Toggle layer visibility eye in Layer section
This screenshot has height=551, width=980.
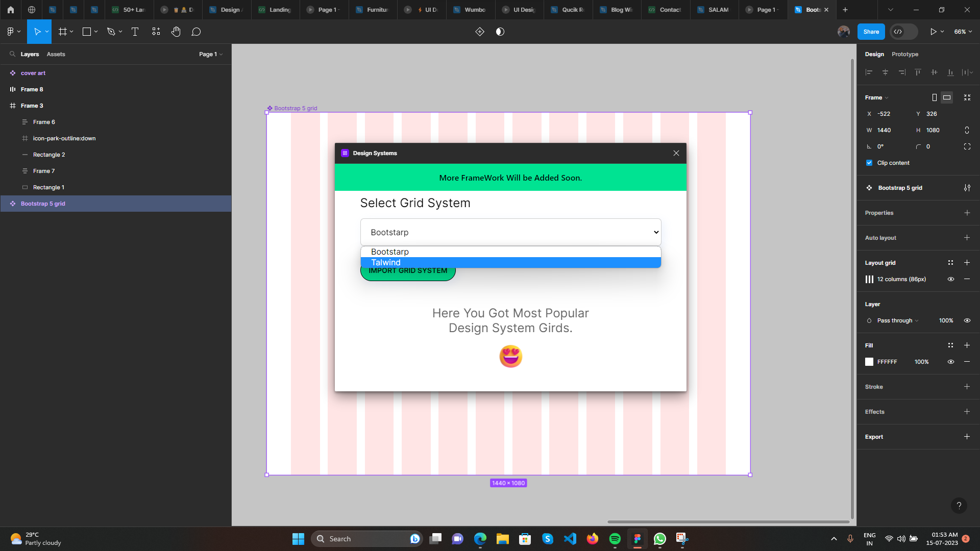coord(967,320)
